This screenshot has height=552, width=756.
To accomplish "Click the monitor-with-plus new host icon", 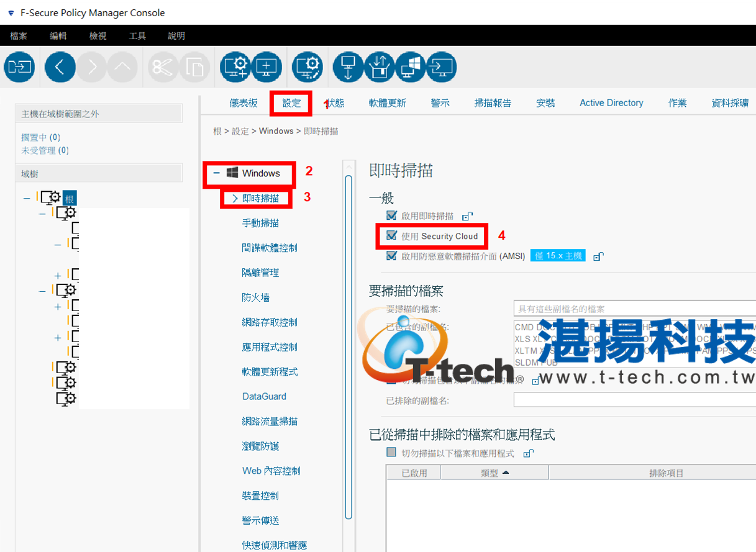I will point(266,66).
